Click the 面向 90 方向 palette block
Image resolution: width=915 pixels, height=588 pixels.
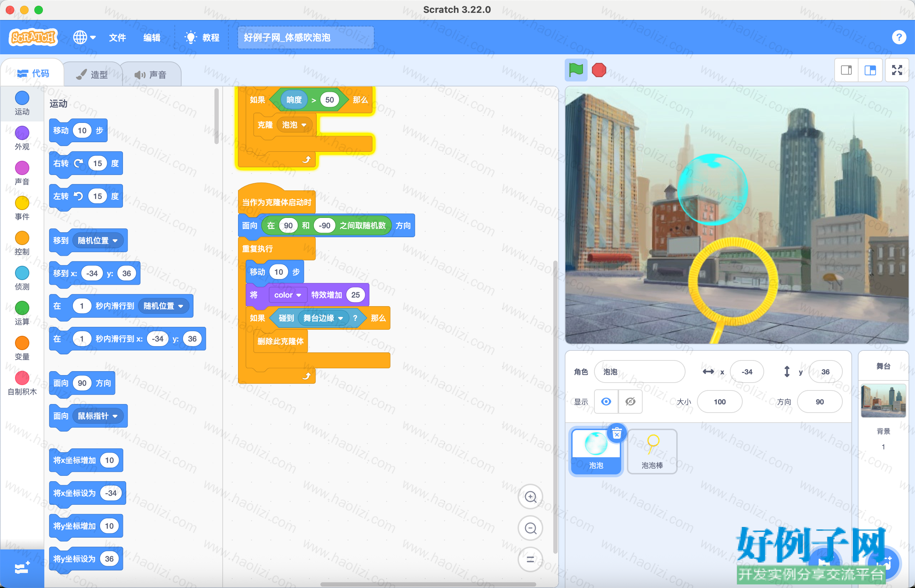pos(82,383)
